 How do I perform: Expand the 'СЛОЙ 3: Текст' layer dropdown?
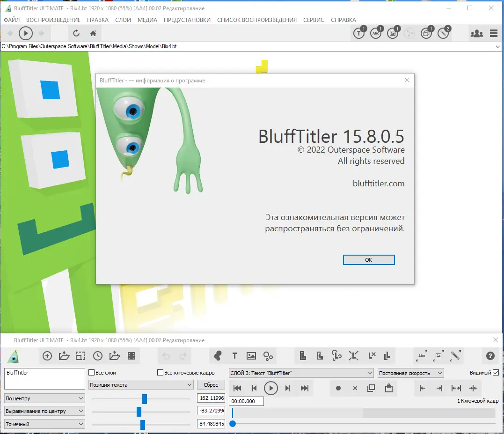pos(301,373)
